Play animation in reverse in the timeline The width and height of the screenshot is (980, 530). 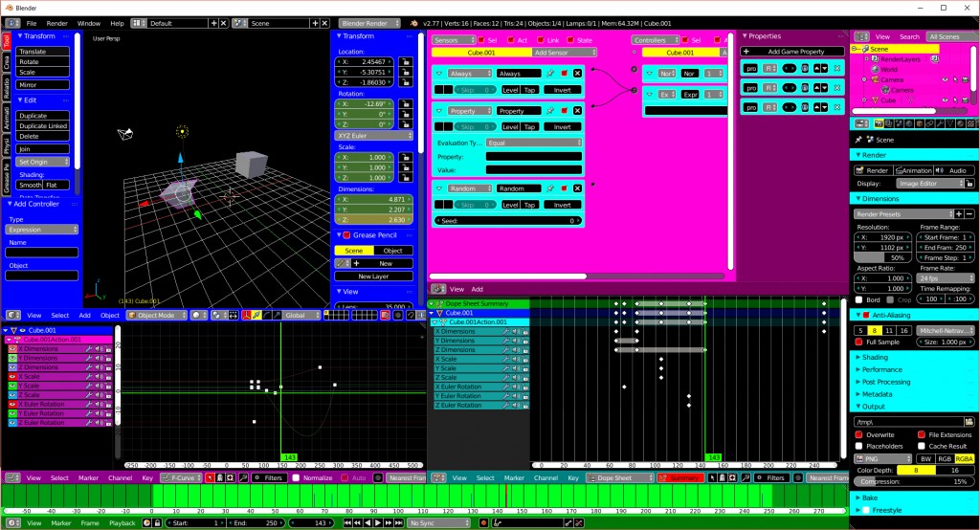[x=367, y=522]
